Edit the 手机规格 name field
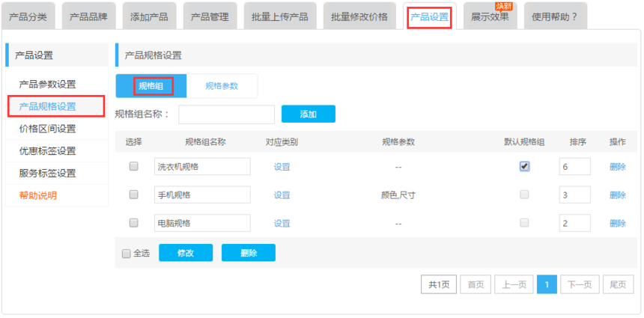The height and width of the screenshot is (318, 644). (202, 195)
